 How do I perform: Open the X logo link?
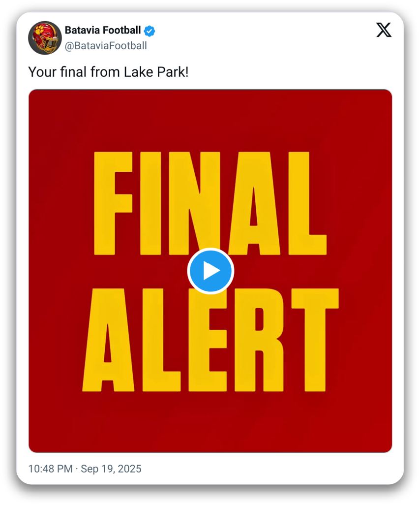(384, 30)
